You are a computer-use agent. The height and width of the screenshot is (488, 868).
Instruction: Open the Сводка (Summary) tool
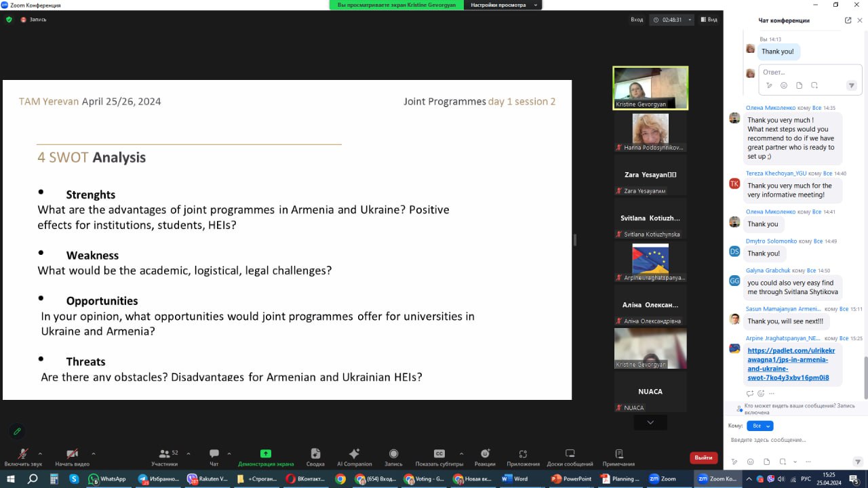[315, 454]
